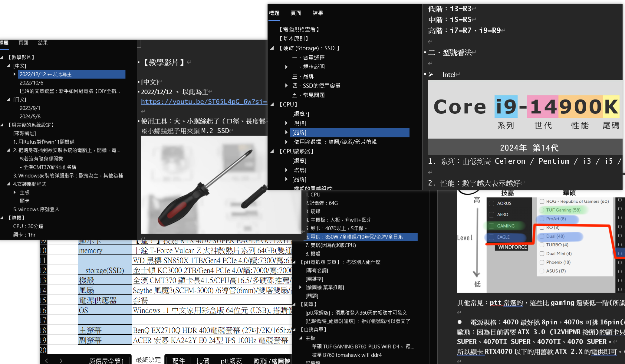Expand the 2022/12/12 heading arrow
Image resolution: width=625 pixels, height=364 pixels.
pos(15,74)
